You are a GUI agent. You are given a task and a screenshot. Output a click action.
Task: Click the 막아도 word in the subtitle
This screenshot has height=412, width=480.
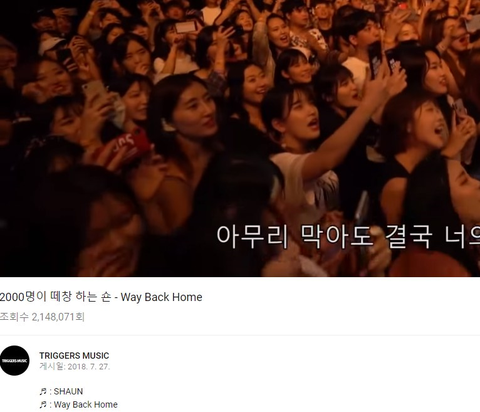(x=337, y=237)
